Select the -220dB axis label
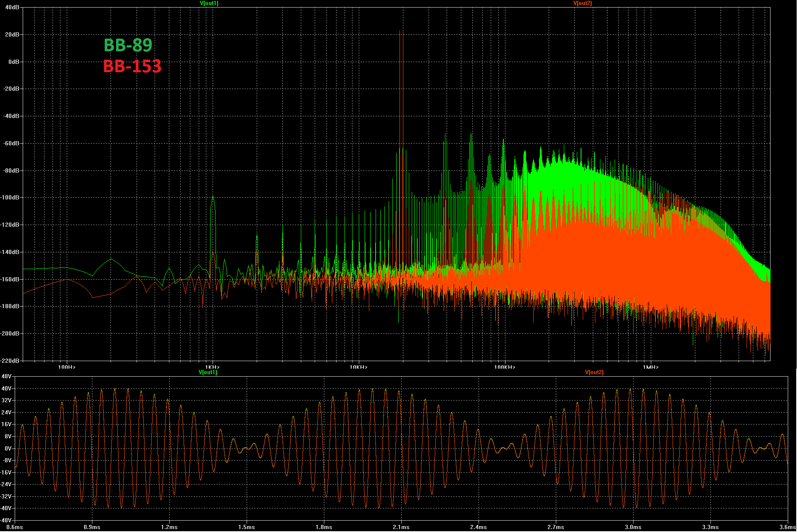The width and height of the screenshot is (797, 532). coord(10,361)
